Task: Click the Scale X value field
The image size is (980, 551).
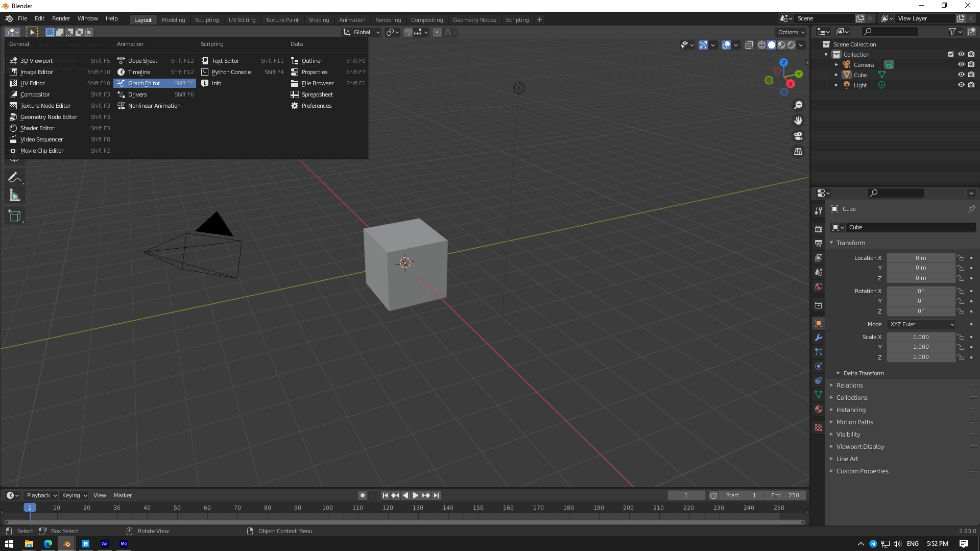Action: click(x=921, y=337)
